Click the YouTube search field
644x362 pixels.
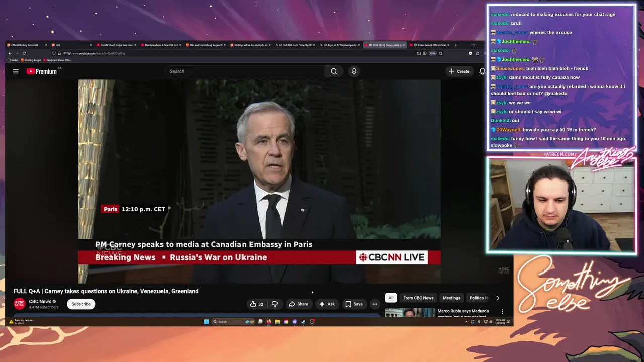(x=246, y=71)
